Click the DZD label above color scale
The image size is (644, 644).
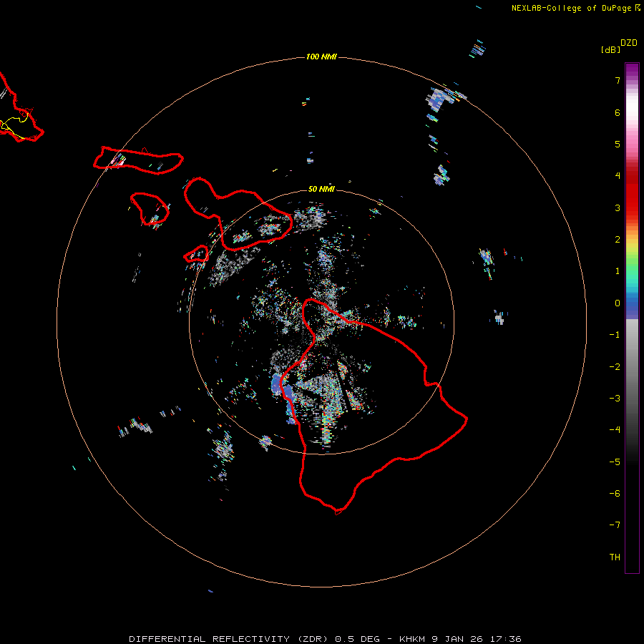[629, 43]
